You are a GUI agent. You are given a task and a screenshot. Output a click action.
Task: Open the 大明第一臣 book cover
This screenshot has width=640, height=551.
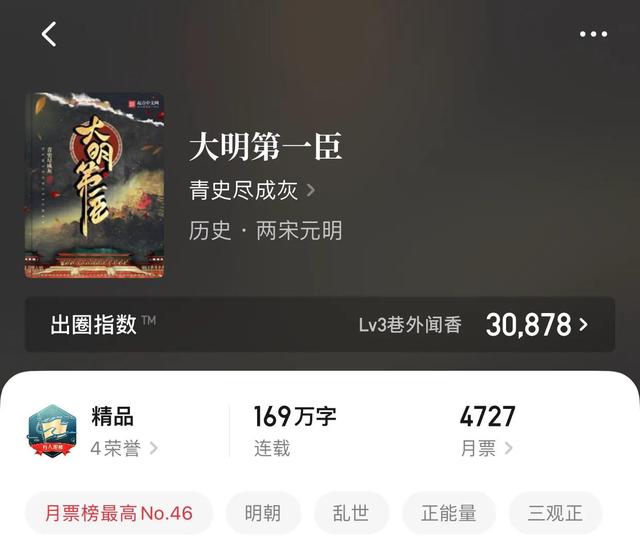tap(94, 186)
